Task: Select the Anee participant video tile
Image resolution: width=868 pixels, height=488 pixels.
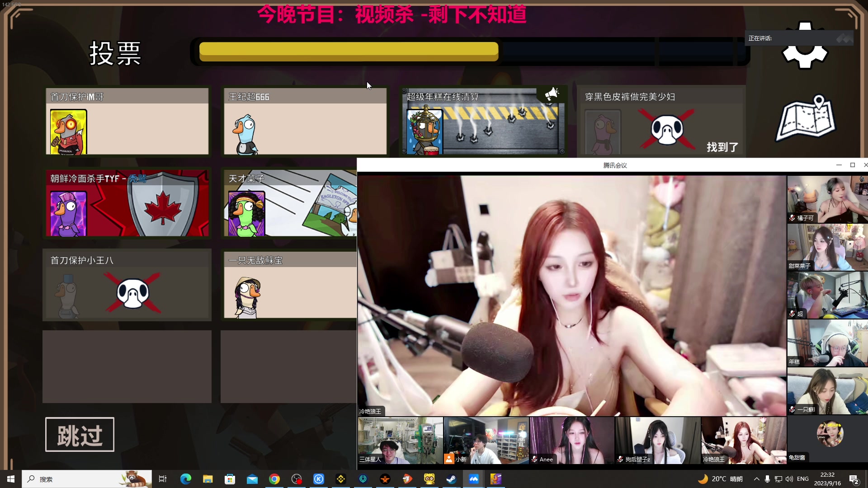Action: [571, 441]
